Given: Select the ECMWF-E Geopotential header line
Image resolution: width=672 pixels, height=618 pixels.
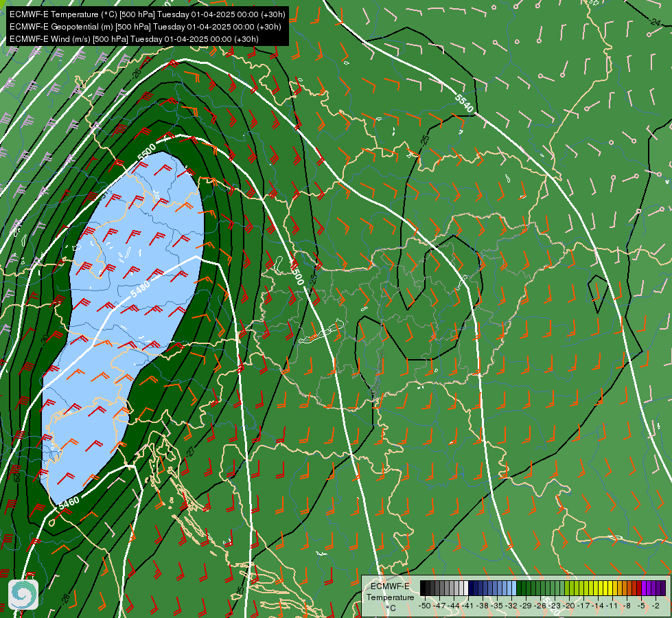Looking at the screenshot, I should click(146, 27).
